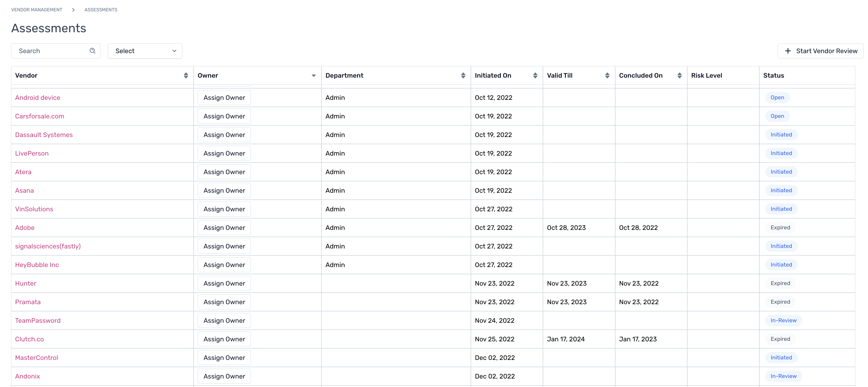
Task: Click Admin department cell for Asana
Action: (335, 191)
